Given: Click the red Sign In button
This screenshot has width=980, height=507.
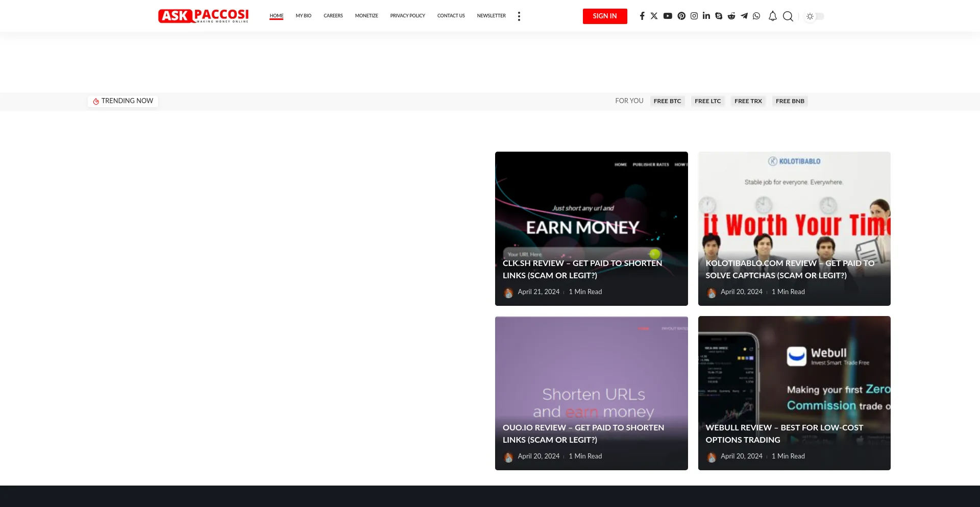Looking at the screenshot, I should (605, 16).
